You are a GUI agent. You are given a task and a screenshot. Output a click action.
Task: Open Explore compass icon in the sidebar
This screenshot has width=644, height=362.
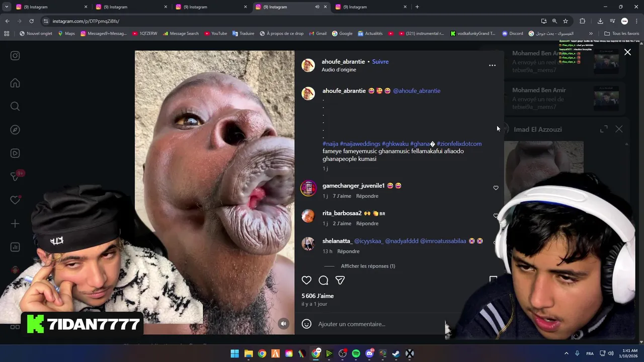[15, 130]
